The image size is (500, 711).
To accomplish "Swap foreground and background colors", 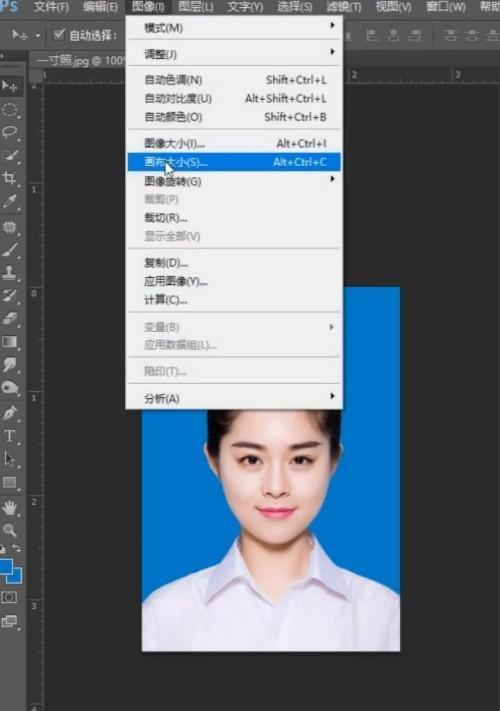I will coord(17,549).
